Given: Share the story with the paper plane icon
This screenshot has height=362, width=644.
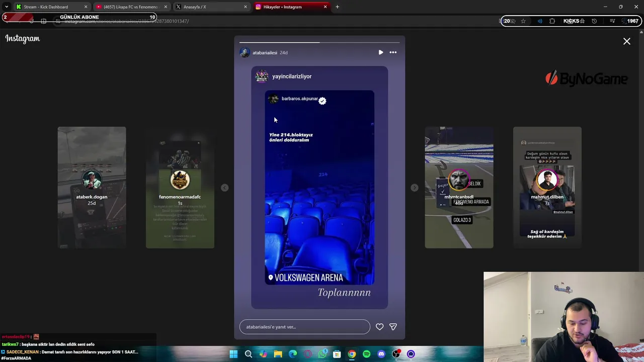Looking at the screenshot, I should [393, 327].
